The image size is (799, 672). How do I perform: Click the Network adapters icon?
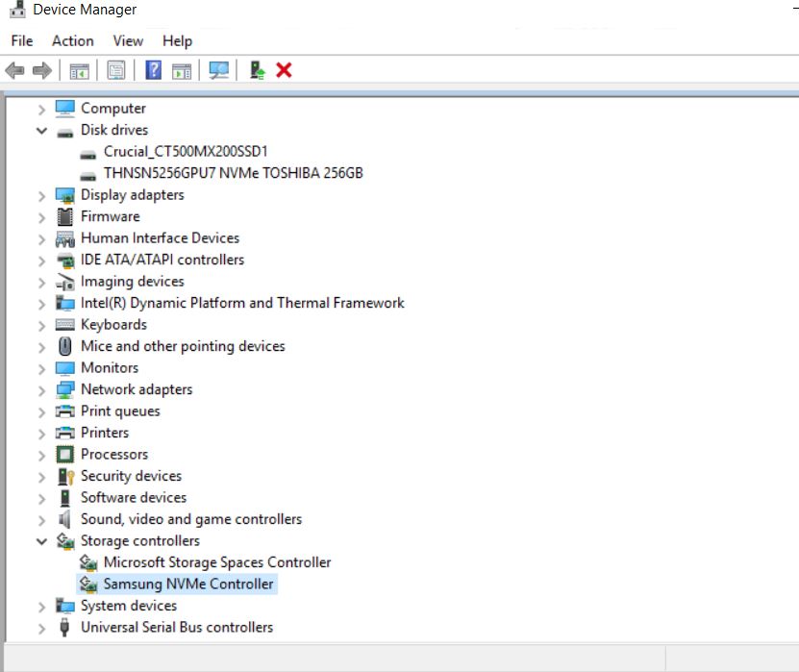pyautogui.click(x=64, y=389)
